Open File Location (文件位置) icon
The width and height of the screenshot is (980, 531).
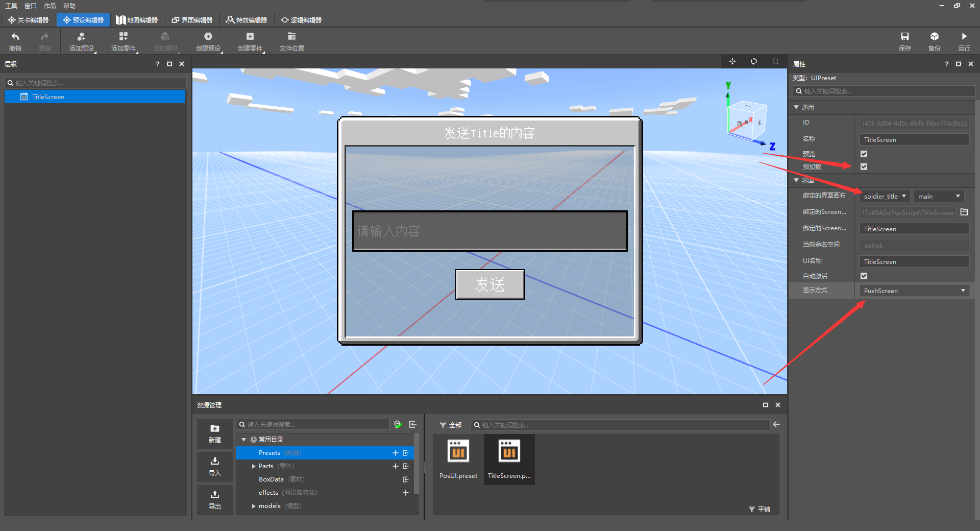coord(291,37)
